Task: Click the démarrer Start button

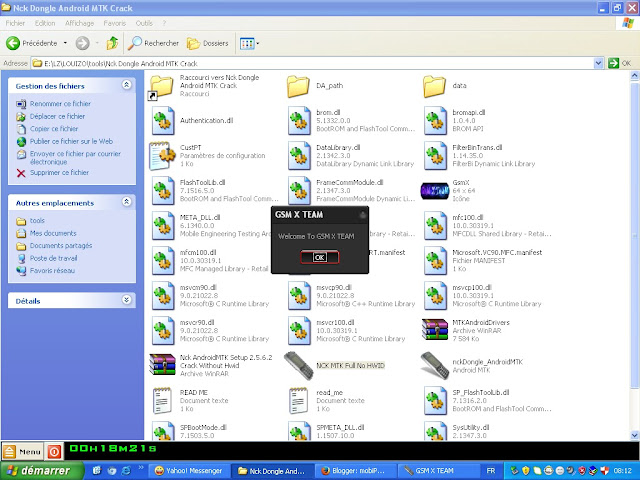Action: 42,471
